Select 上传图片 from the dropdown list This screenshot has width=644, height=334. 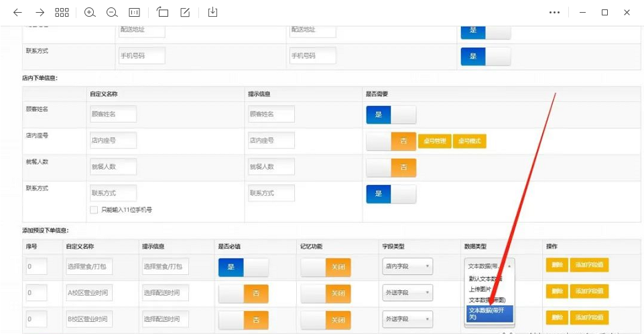click(479, 289)
